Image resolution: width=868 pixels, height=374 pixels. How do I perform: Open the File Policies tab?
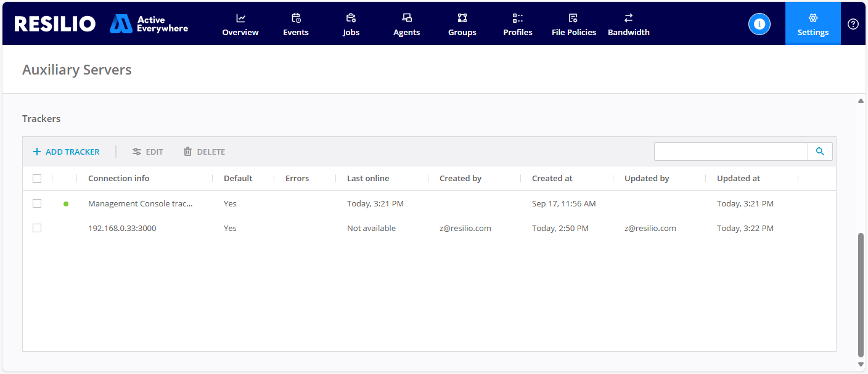(x=573, y=25)
